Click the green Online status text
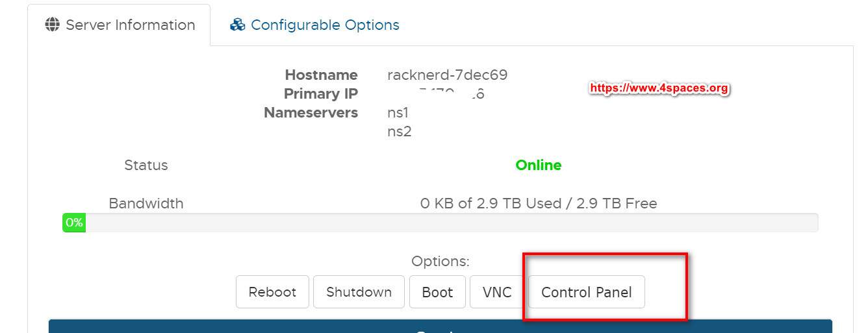This screenshot has height=333, width=868. click(538, 165)
